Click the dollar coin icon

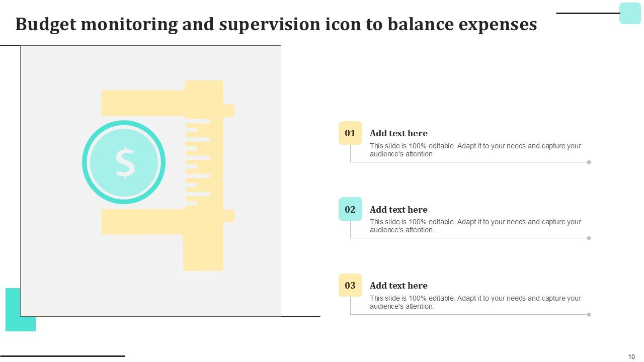[x=124, y=162]
